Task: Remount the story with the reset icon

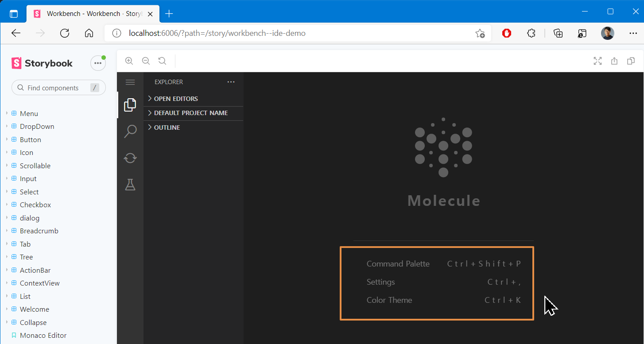Action: [162, 61]
